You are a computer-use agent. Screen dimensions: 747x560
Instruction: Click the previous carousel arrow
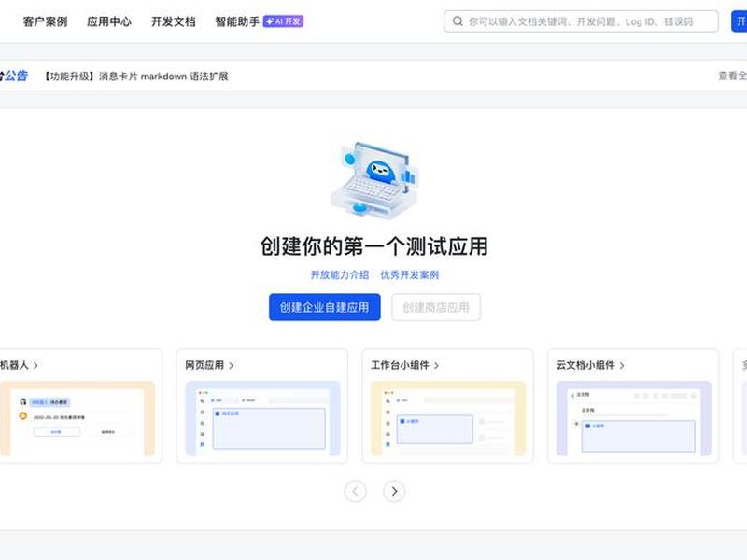356,492
